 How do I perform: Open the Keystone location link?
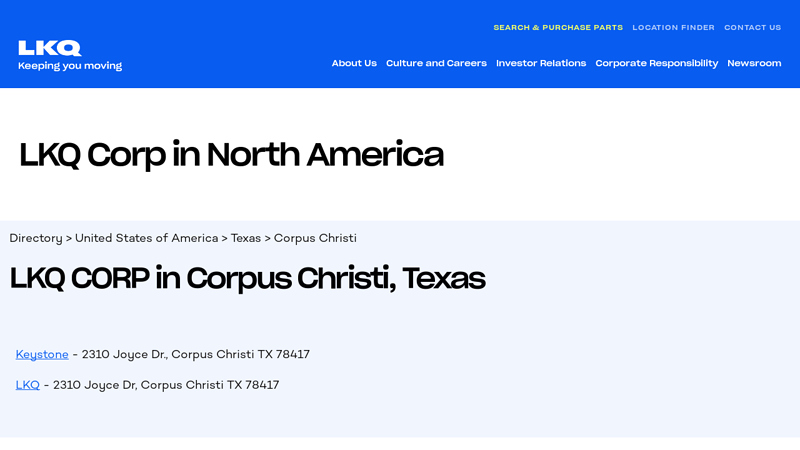pyautogui.click(x=42, y=355)
